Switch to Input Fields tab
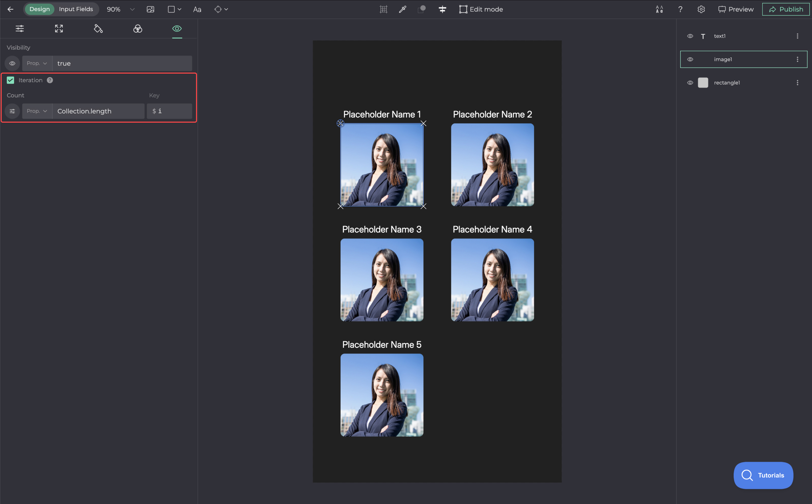Screen dimensions: 812x504 tap(76, 9)
